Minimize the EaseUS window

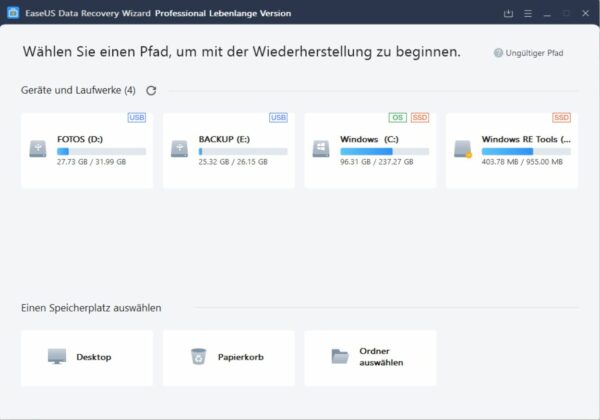pos(547,14)
